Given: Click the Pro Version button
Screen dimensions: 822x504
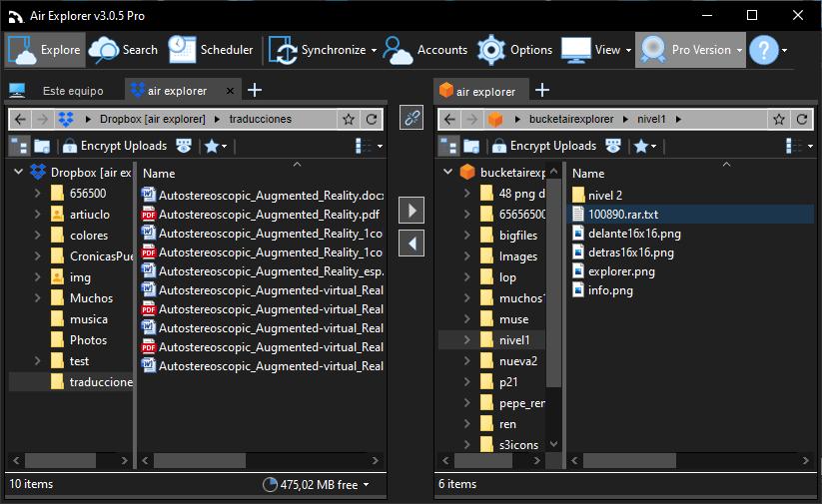Looking at the screenshot, I should 690,50.
